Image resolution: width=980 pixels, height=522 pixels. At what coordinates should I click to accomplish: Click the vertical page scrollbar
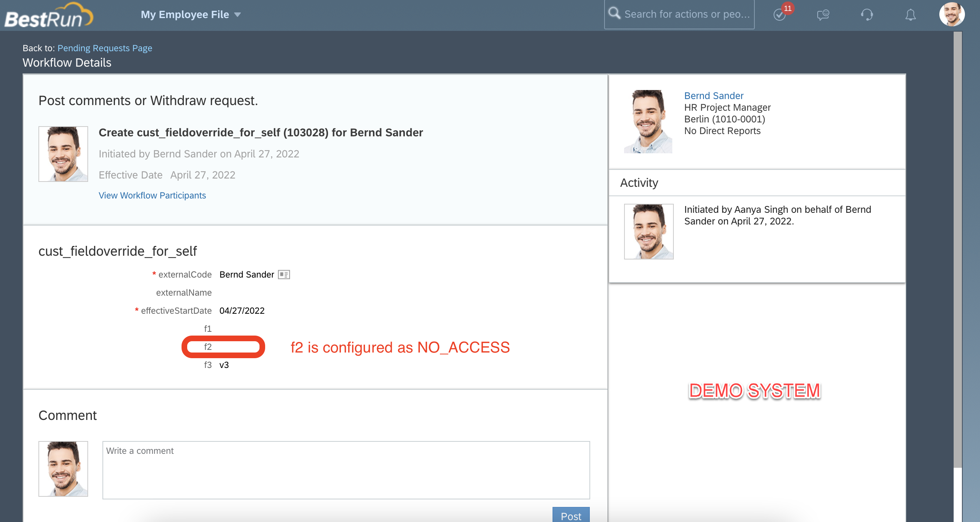[x=957, y=250]
